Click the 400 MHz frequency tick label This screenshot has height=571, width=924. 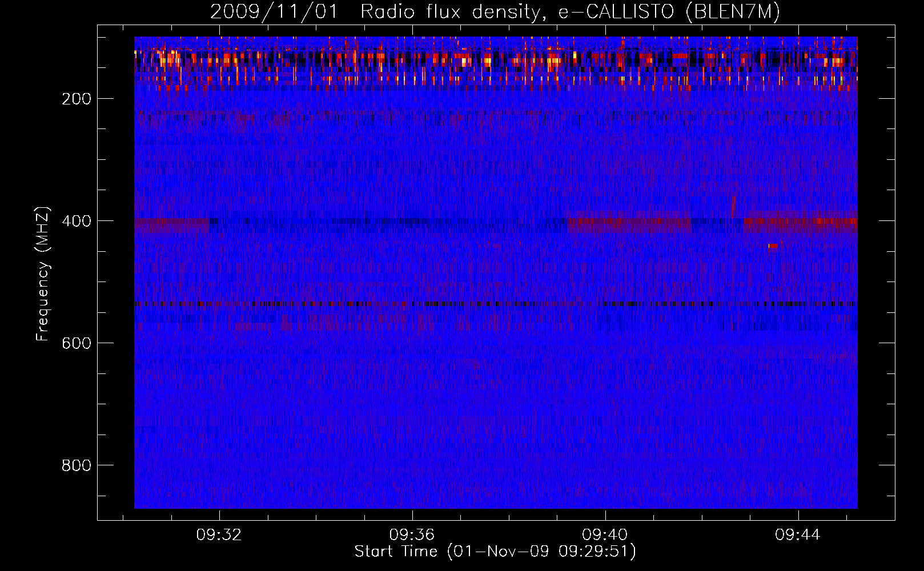tap(77, 221)
